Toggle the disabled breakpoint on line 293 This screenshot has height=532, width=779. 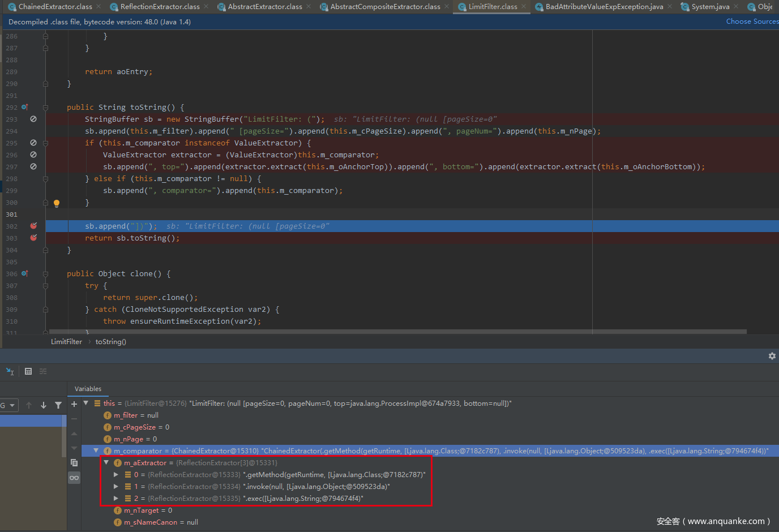pos(33,119)
